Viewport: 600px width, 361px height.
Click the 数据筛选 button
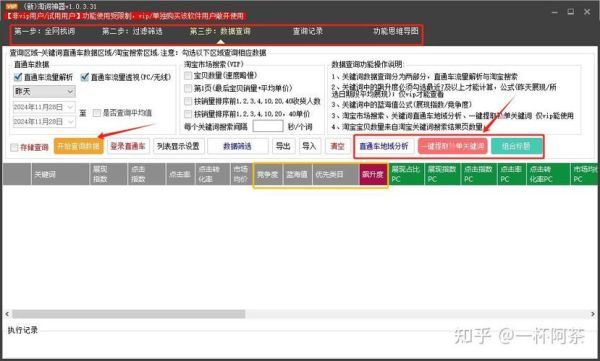click(238, 146)
